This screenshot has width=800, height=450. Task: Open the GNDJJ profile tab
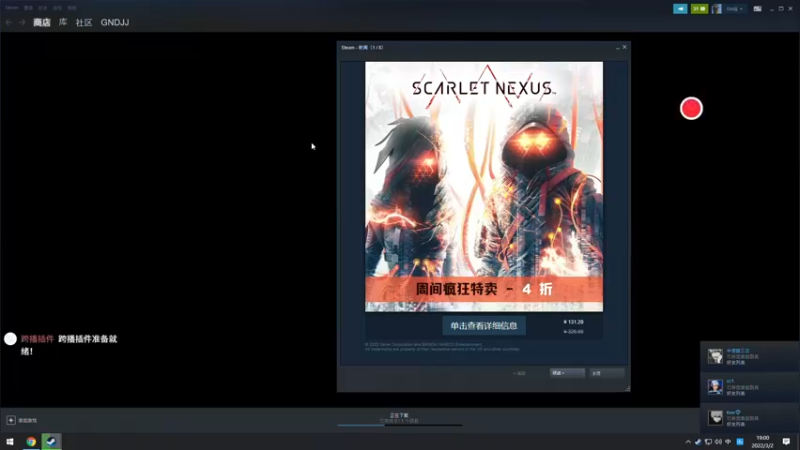pyautogui.click(x=115, y=22)
